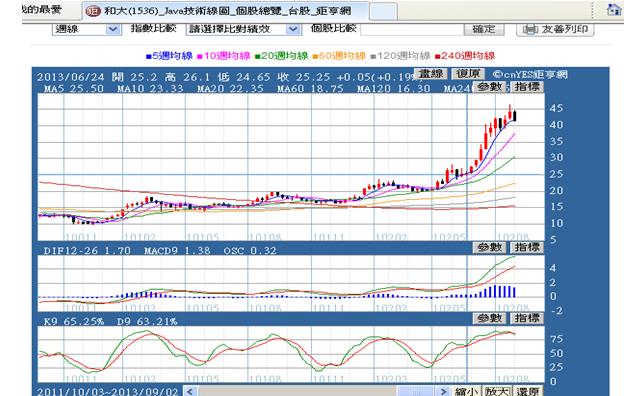The image size is (624, 396).
Task: Click the scroll-right arrow on the chart timeline
Action: 443,391
